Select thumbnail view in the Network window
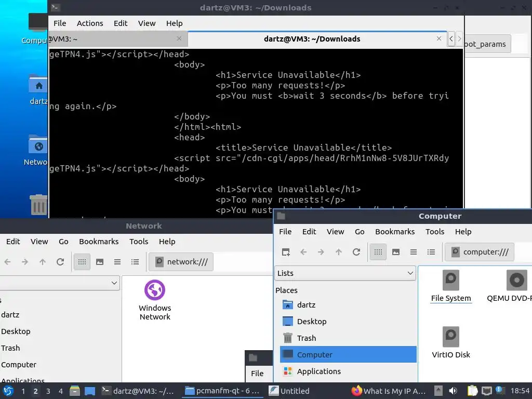Viewport: 532px width, 399px height. coord(100,262)
